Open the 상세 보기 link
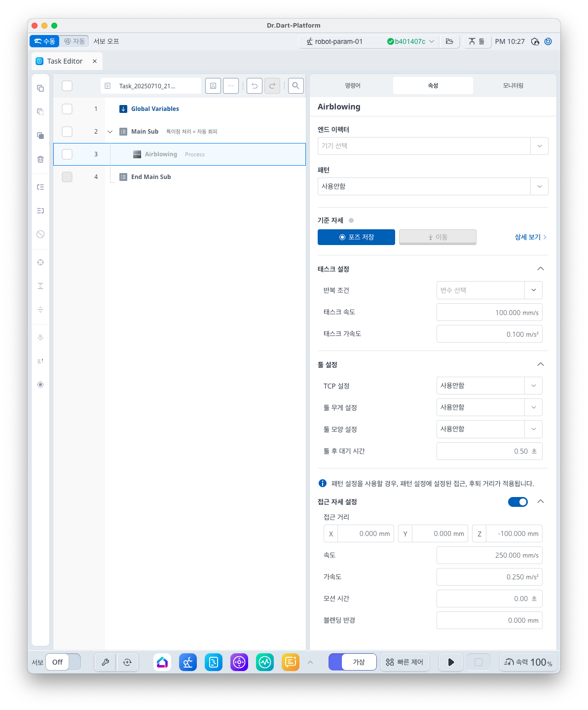The height and width of the screenshot is (710, 588). pyautogui.click(x=530, y=237)
